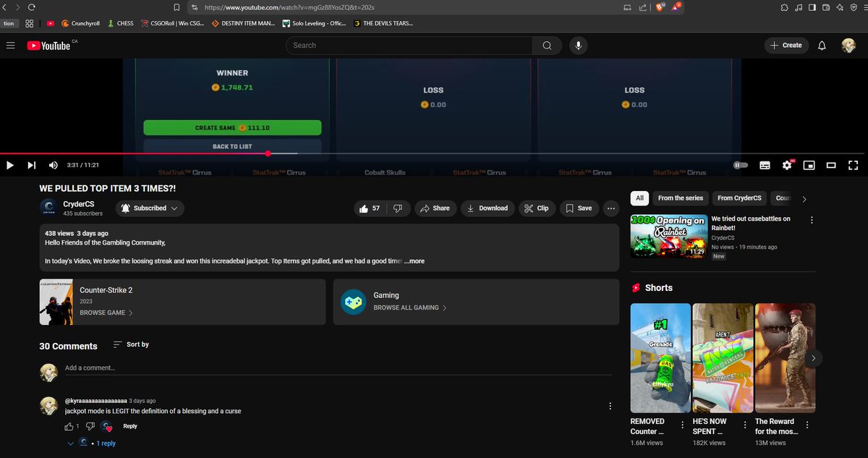Skip to the next video

pyautogui.click(x=31, y=165)
